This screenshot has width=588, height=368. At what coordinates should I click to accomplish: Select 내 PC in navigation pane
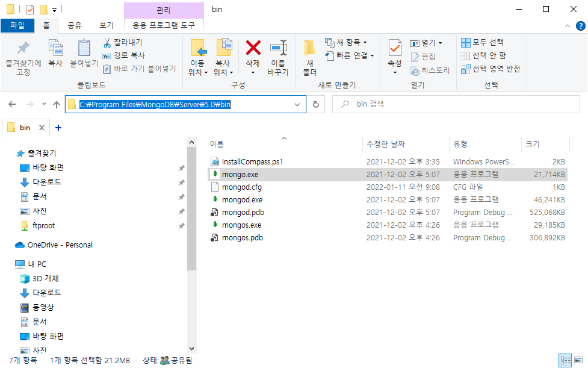coord(37,264)
